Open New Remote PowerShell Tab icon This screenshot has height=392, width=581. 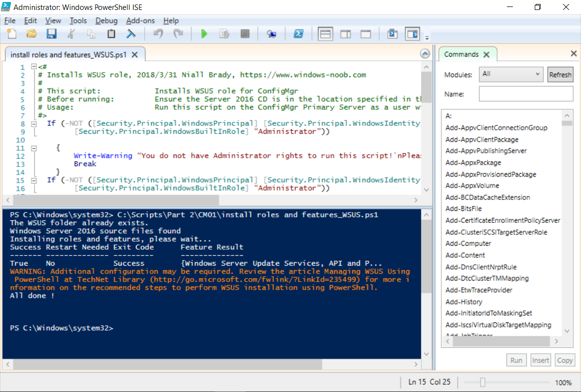point(272,34)
